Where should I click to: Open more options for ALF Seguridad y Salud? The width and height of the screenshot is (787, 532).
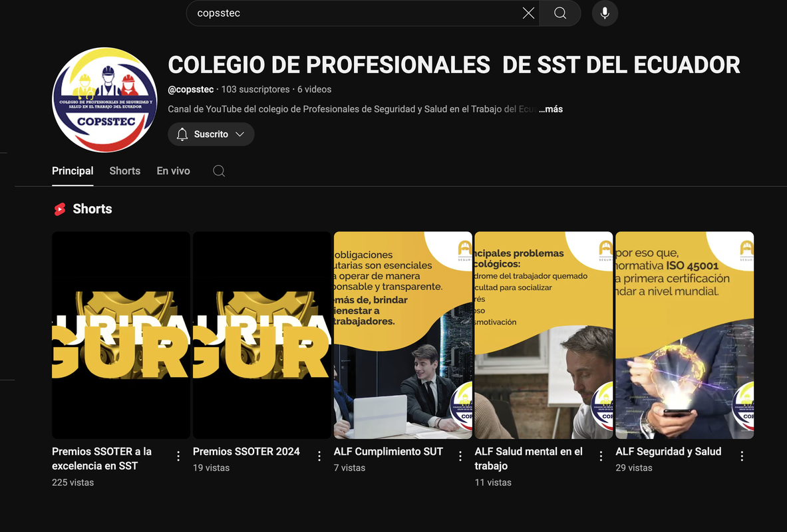pyautogui.click(x=742, y=456)
